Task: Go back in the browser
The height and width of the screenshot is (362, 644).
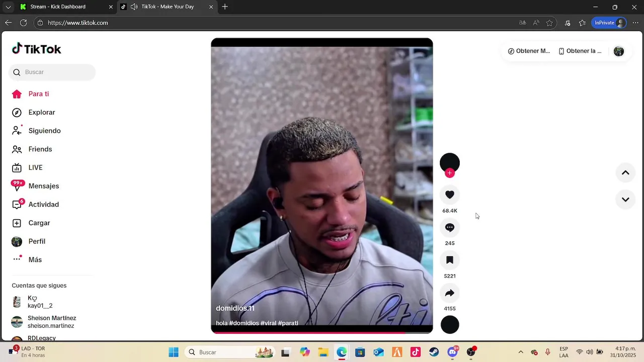Action: coord(8,23)
